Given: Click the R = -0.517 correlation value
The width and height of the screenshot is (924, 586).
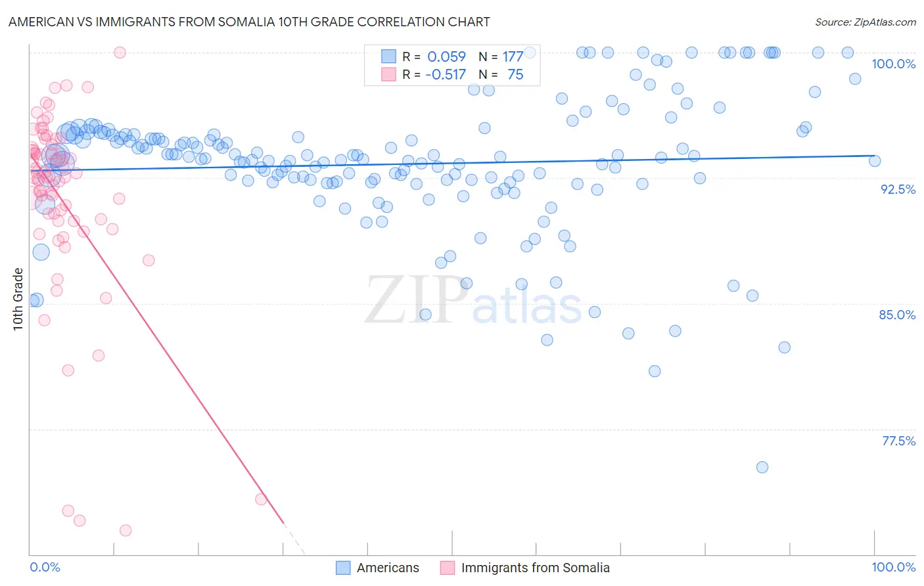Looking at the screenshot, I should 434,74.
